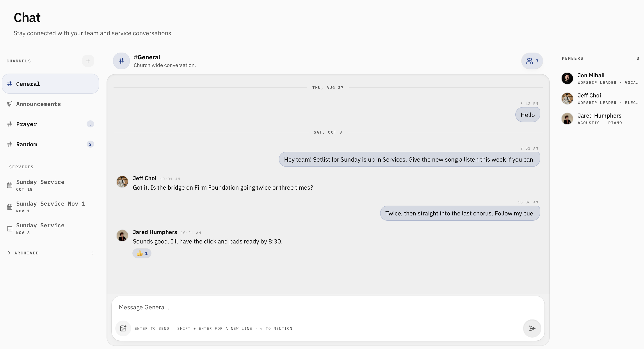Add a new channel with plus button
The width and height of the screenshot is (644, 349).
coord(88,61)
